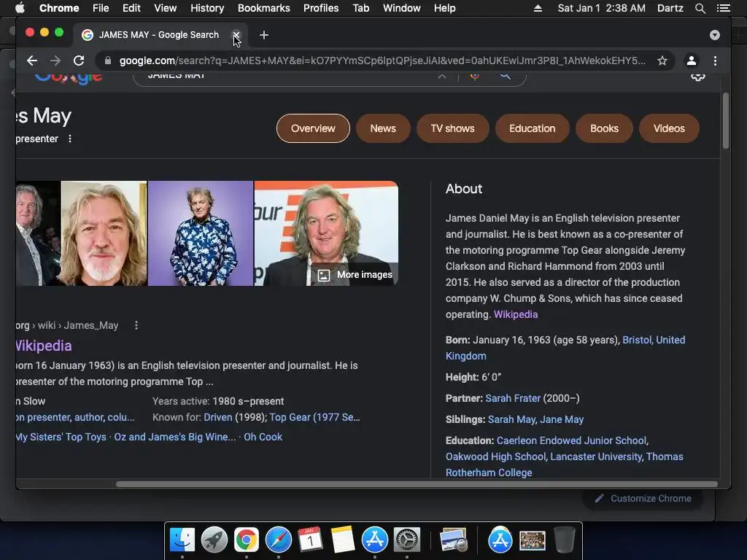Image resolution: width=747 pixels, height=560 pixels.
Task: Clear the search box with the X icon
Action: tap(442, 76)
